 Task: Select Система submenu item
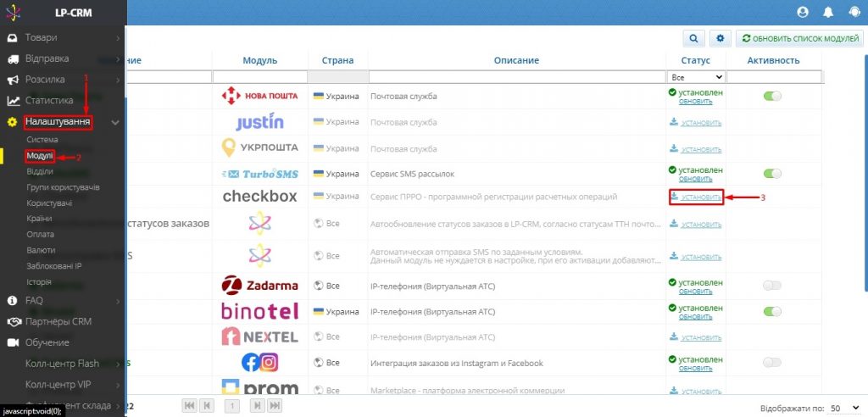[x=42, y=140]
